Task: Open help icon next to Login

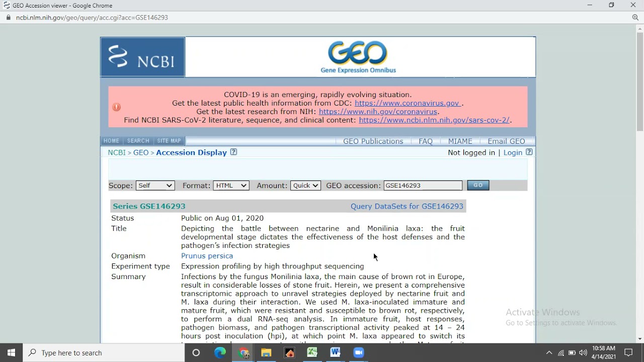Action: [x=529, y=152]
